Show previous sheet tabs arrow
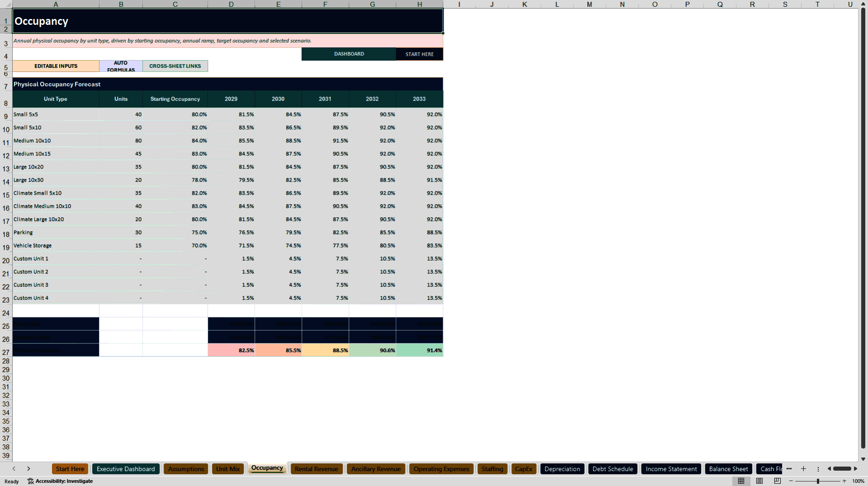 (14, 469)
